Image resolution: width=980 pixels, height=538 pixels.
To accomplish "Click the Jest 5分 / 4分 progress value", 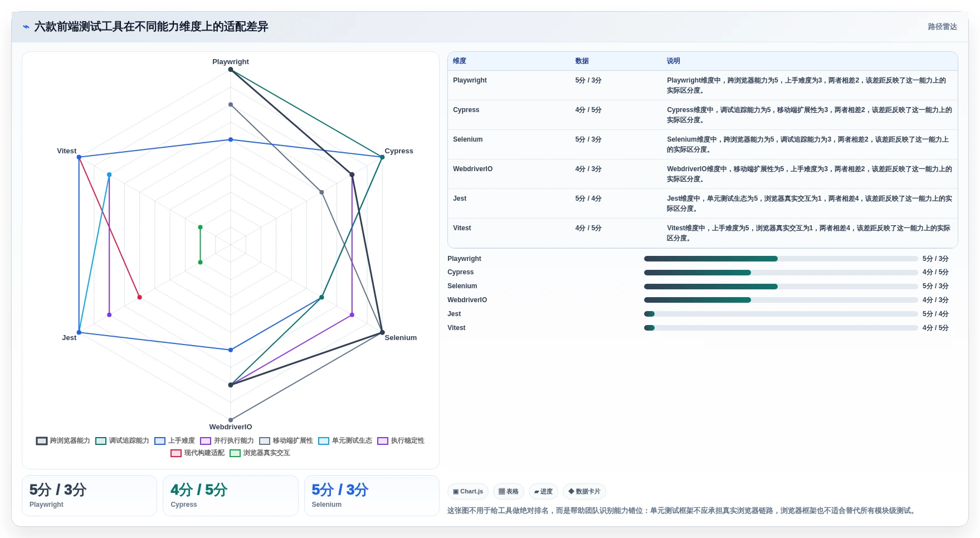I will click(935, 314).
